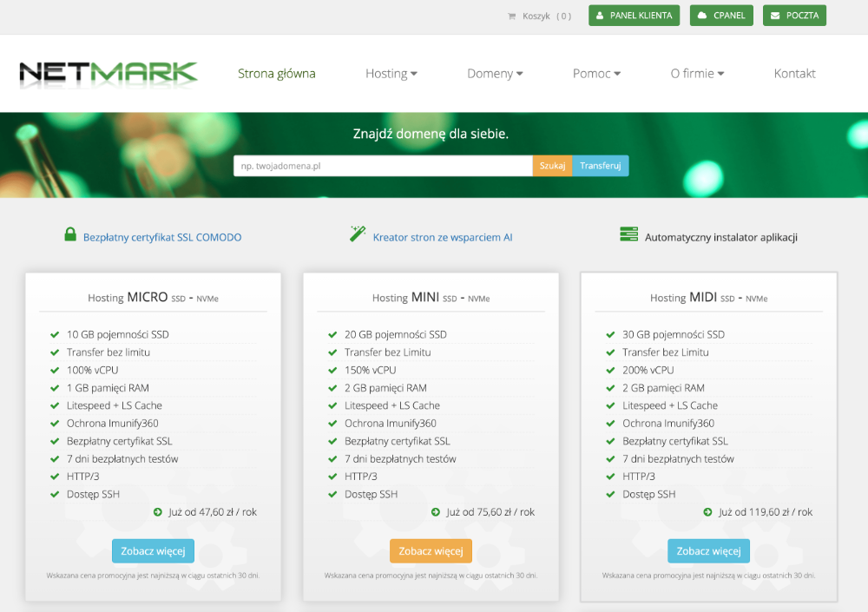
Task: Click the Koszyk shopping cart icon
Action: (511, 15)
